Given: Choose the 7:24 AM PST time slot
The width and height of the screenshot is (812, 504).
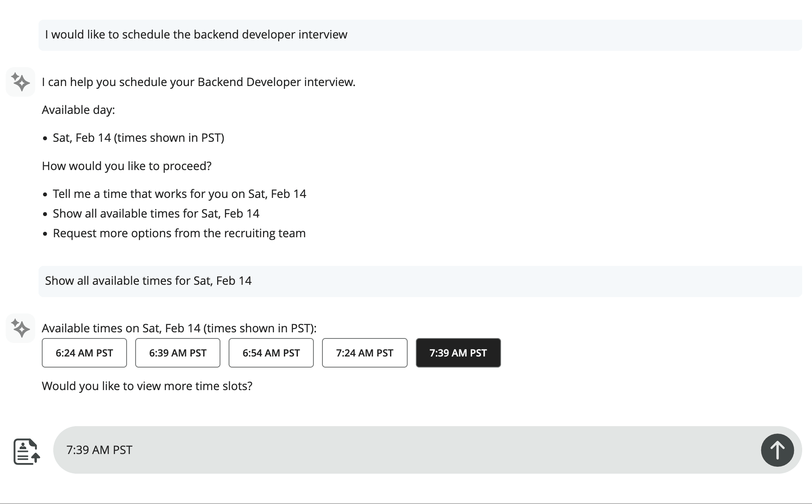Looking at the screenshot, I should pos(364,353).
